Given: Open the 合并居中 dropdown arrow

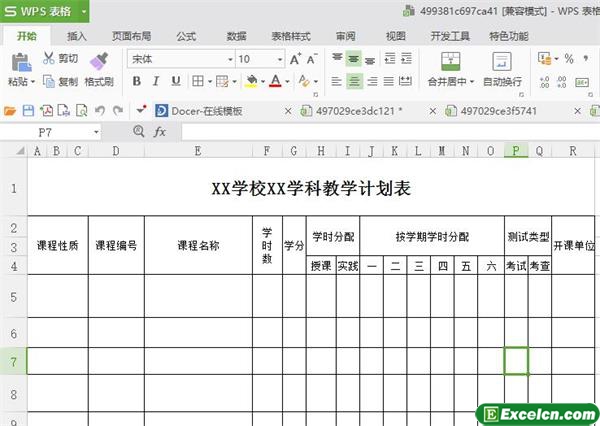Looking at the screenshot, I should (x=472, y=82).
